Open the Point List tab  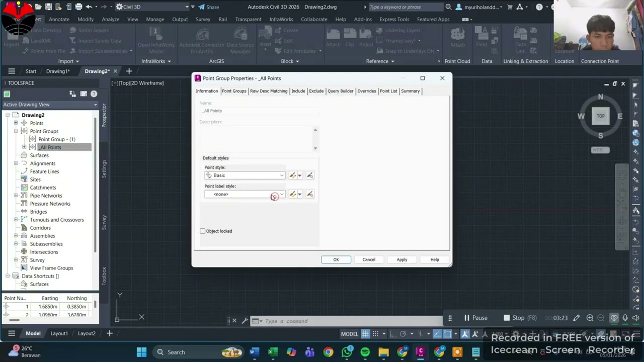388,91
